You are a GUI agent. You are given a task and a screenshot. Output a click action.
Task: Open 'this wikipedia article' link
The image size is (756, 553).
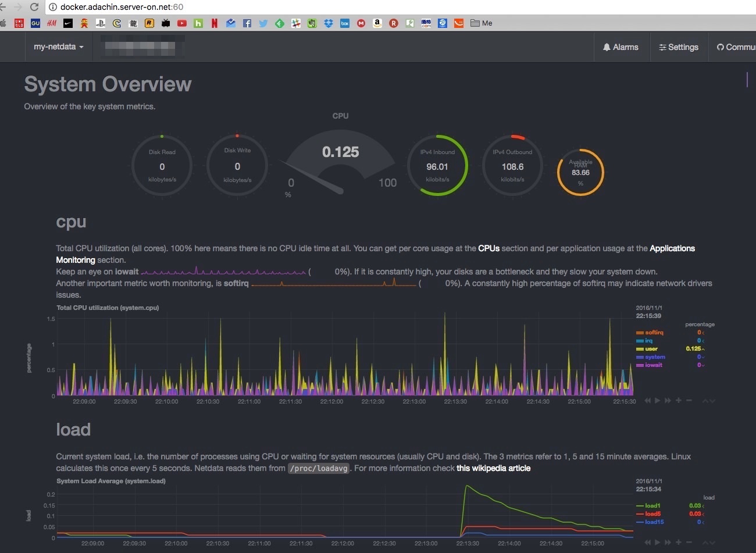coord(493,468)
